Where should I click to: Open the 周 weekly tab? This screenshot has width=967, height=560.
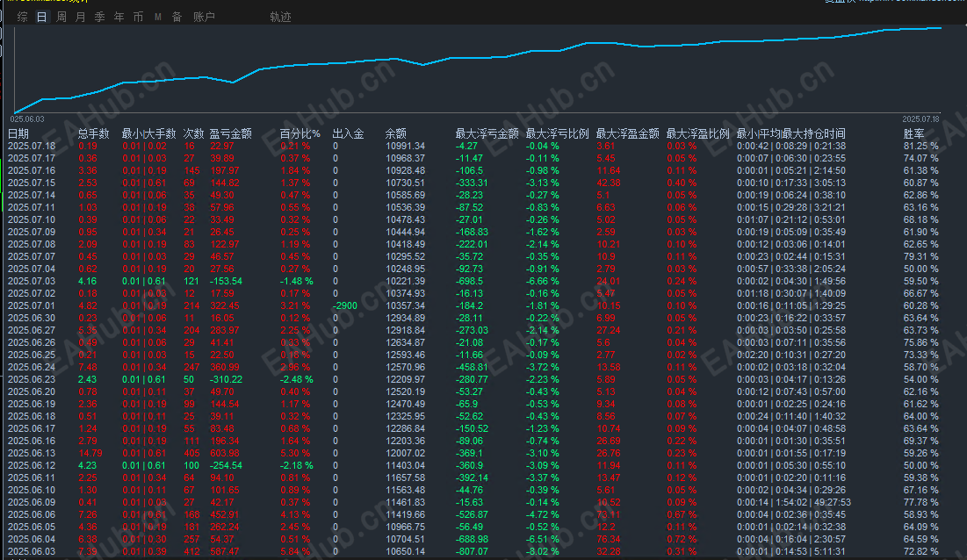61,17
